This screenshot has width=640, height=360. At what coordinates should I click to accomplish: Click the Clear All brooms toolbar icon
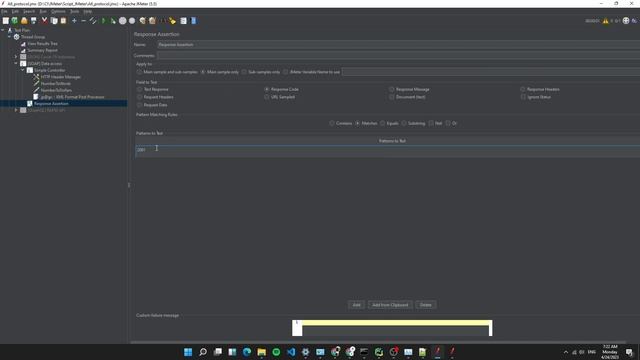152,20
